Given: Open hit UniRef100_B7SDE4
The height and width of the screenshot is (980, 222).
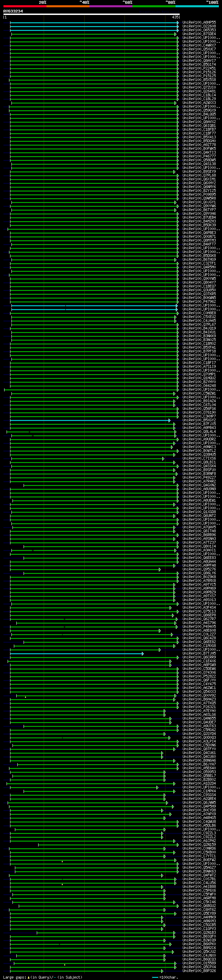Looking at the screenshot, I should (199, 34).
